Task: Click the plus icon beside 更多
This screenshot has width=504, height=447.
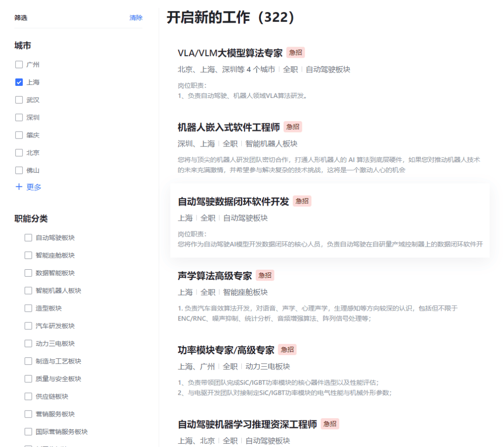Action: tap(19, 187)
